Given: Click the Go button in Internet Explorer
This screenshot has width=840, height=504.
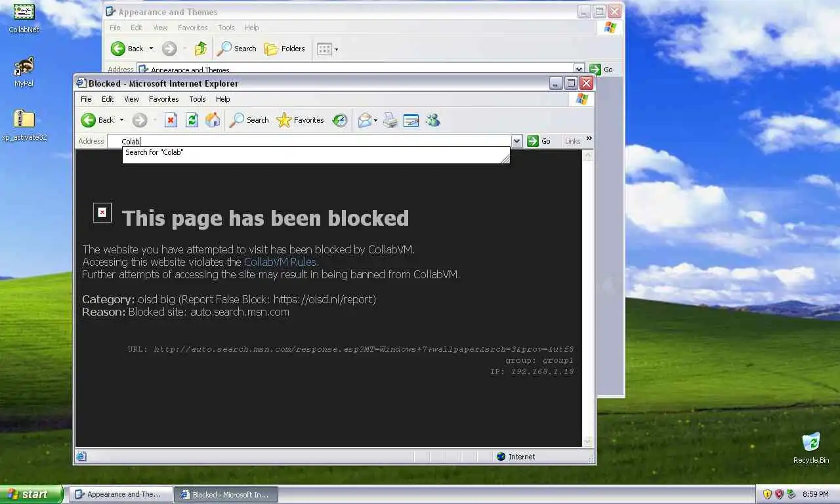Looking at the screenshot, I should click(539, 141).
